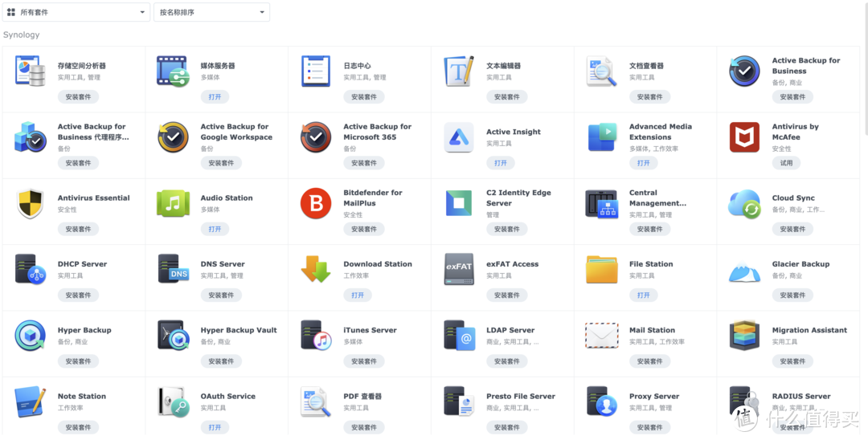Click the Active Backup for Business icon
This screenshot has width=868, height=440.
(x=744, y=71)
